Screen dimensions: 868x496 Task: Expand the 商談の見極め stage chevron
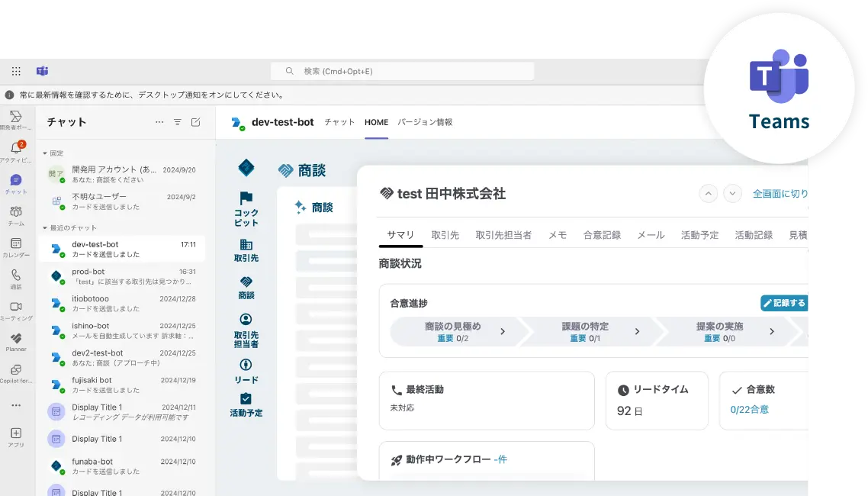coord(503,331)
